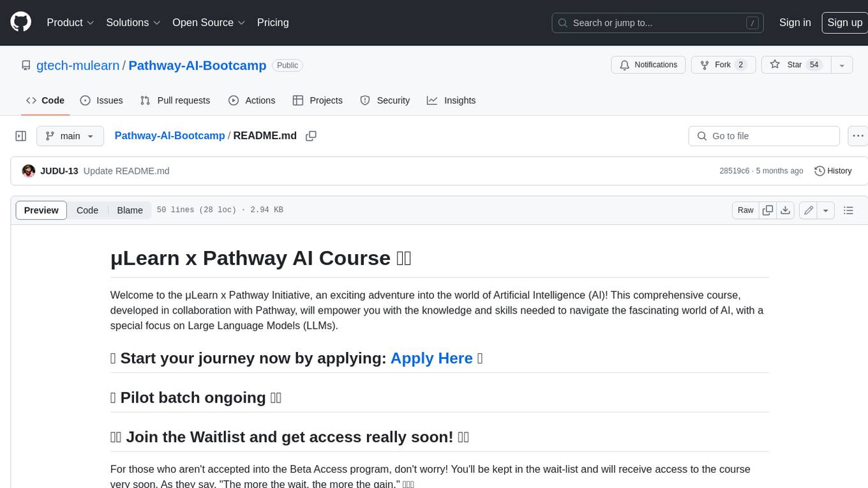The width and height of the screenshot is (868, 488).
Task: Expand the Product menu
Action: 70,22
